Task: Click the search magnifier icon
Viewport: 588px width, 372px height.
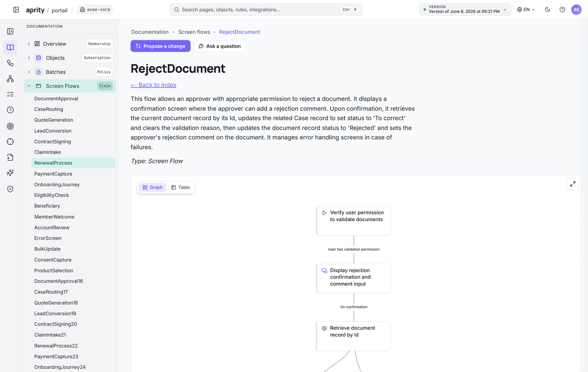Action: pos(177,10)
